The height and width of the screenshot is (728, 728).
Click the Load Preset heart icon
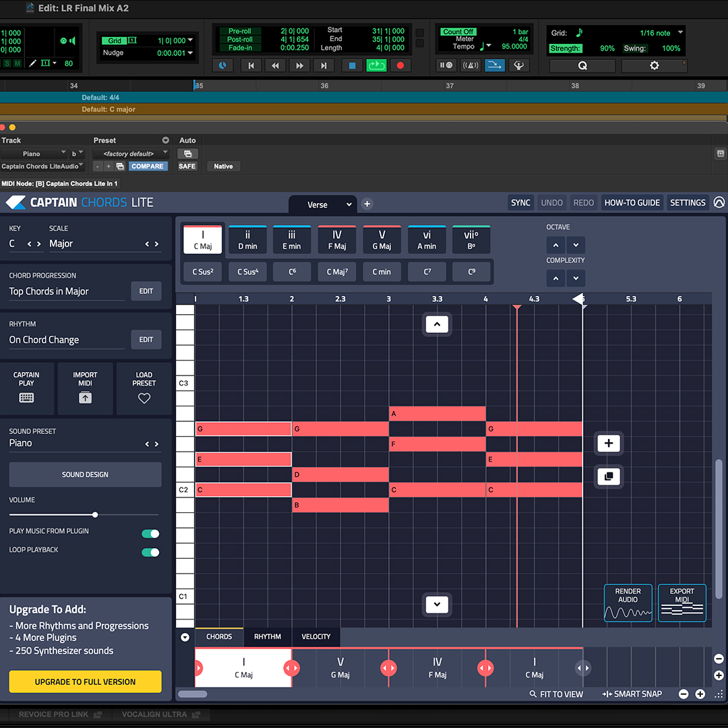[144, 398]
